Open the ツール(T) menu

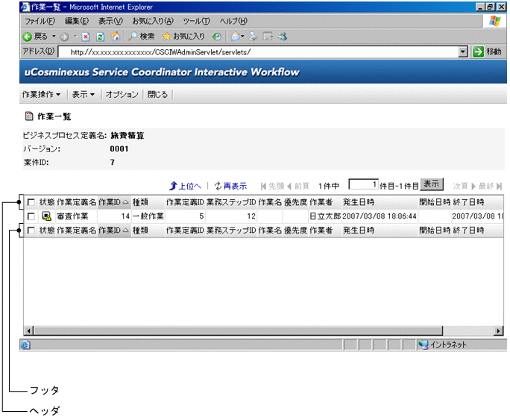click(x=196, y=21)
